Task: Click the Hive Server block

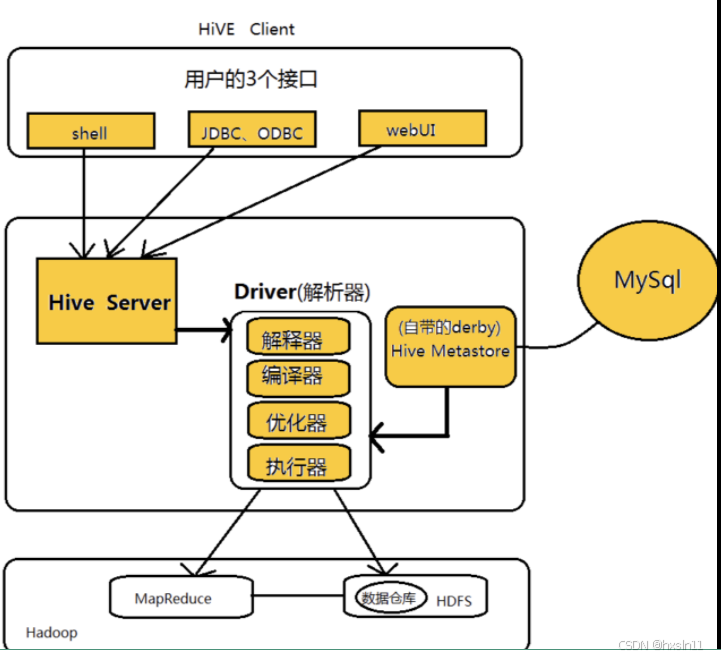Action: coord(107,301)
